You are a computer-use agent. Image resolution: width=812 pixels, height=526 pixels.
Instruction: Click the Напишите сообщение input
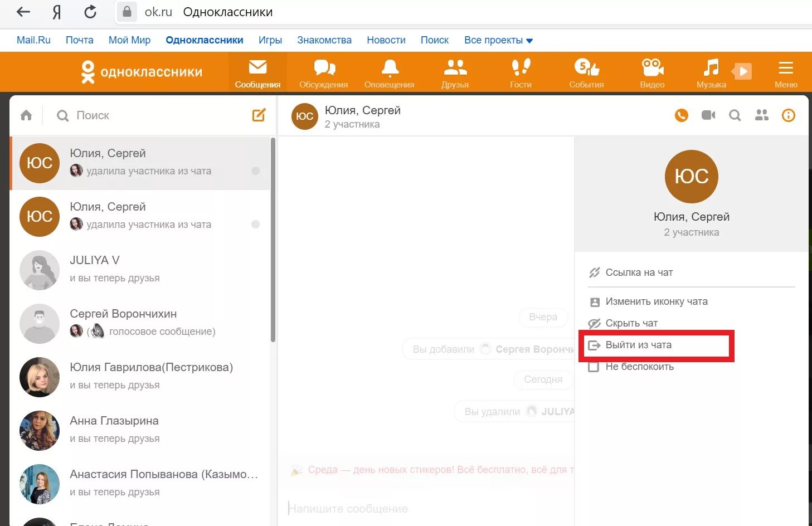[426, 509]
